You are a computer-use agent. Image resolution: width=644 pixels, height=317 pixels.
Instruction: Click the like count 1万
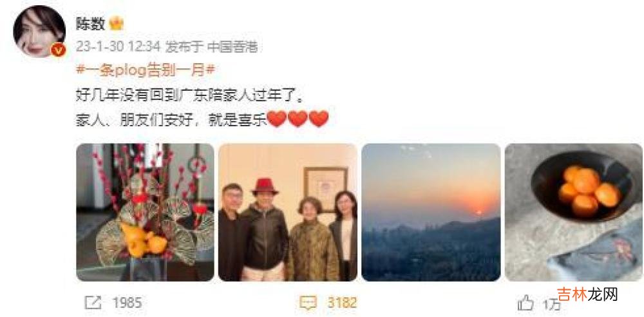[x=552, y=305]
